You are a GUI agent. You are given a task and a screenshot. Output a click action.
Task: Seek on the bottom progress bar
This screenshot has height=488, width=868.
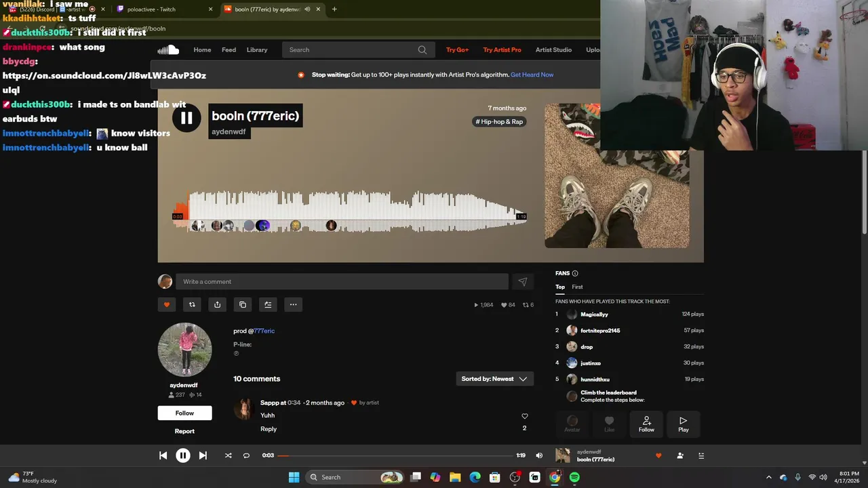(395, 455)
